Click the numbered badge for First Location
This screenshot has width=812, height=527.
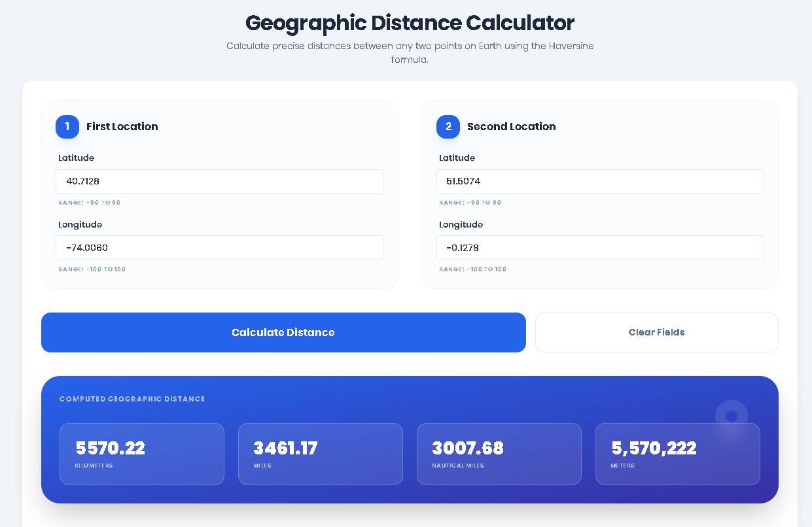(x=67, y=127)
